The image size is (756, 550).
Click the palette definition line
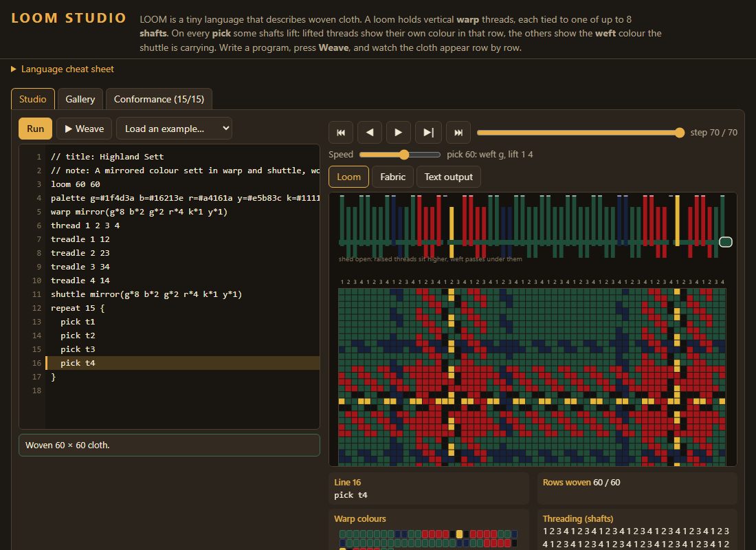(185, 198)
